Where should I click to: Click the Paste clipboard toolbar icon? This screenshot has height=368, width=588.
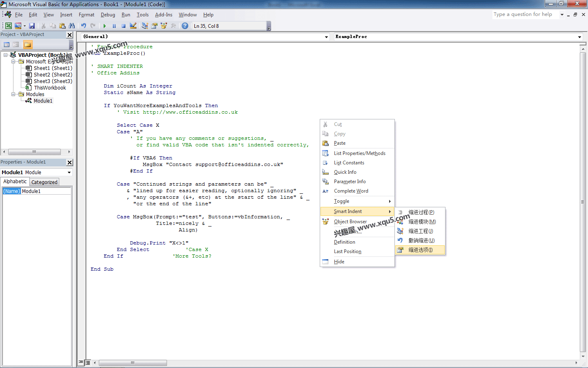point(62,26)
